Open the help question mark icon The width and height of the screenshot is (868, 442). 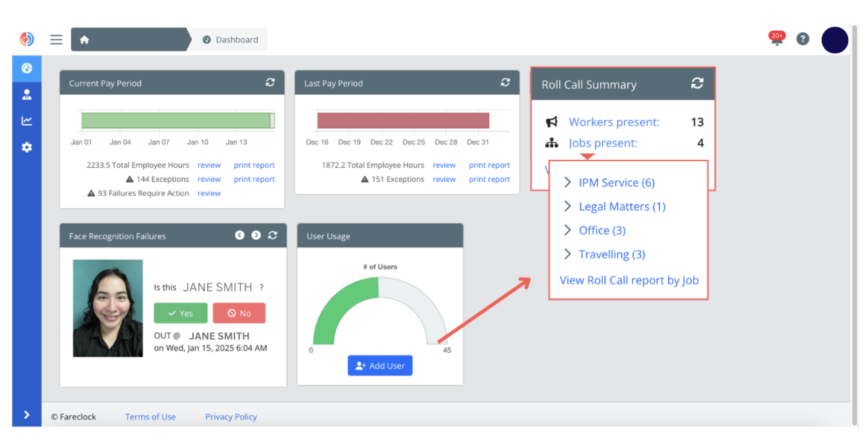[802, 39]
